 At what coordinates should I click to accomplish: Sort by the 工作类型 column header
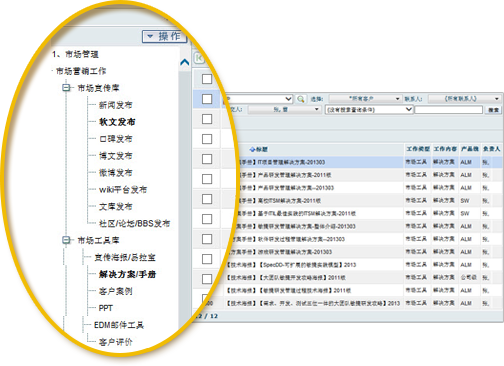tap(418, 149)
